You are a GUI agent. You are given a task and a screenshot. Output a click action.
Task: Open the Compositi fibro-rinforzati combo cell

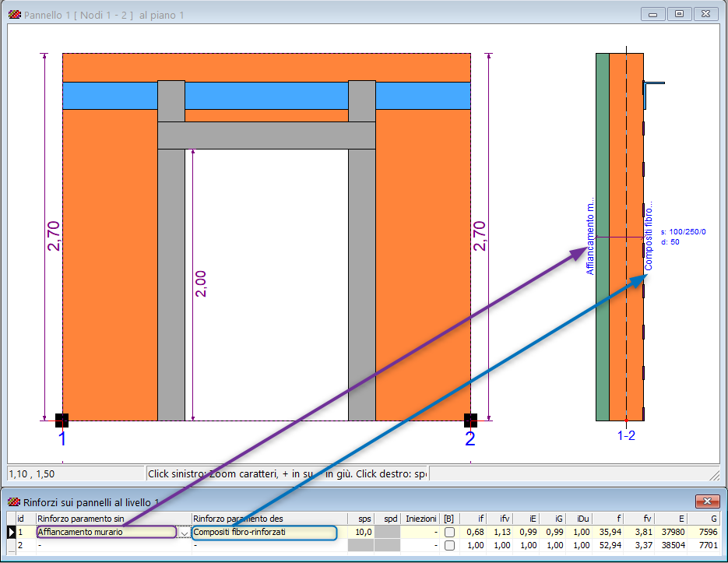tap(265, 532)
